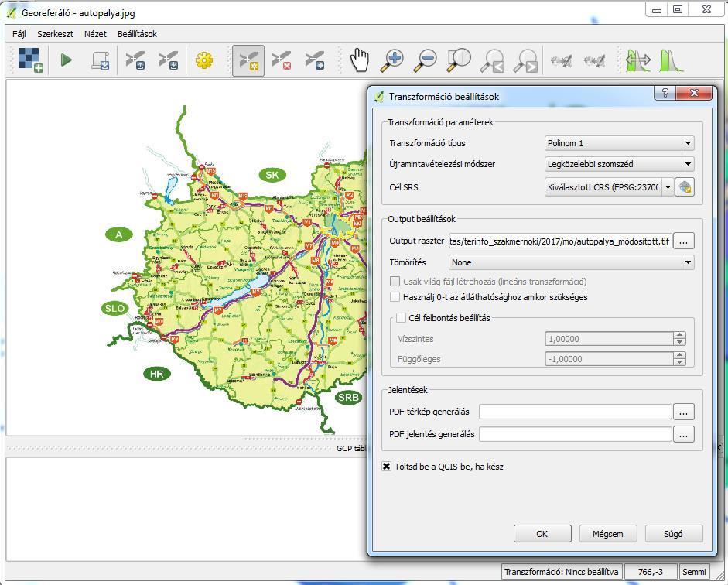Generate GDAL script icon
The image size is (728, 585).
point(101,60)
